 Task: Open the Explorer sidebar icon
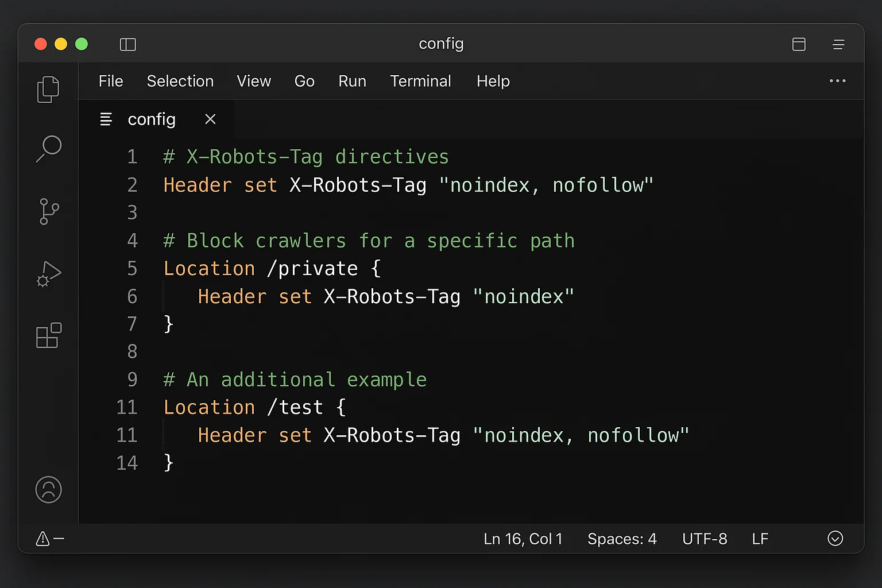(x=48, y=89)
